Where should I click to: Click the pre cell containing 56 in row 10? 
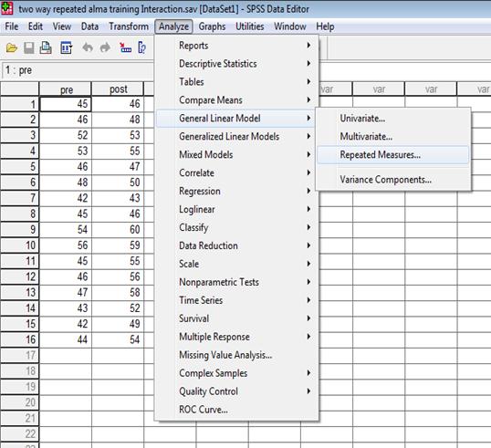[x=66, y=245]
